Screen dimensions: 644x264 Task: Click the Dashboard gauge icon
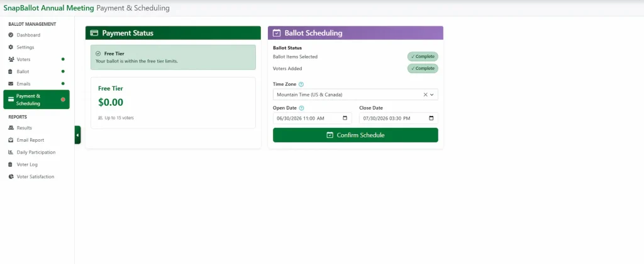(11, 35)
